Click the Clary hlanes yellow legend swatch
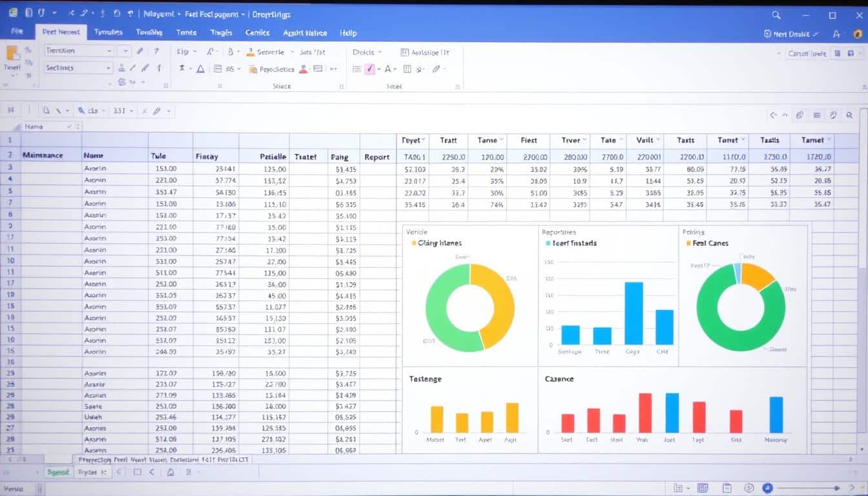The image size is (868, 496). coord(414,243)
